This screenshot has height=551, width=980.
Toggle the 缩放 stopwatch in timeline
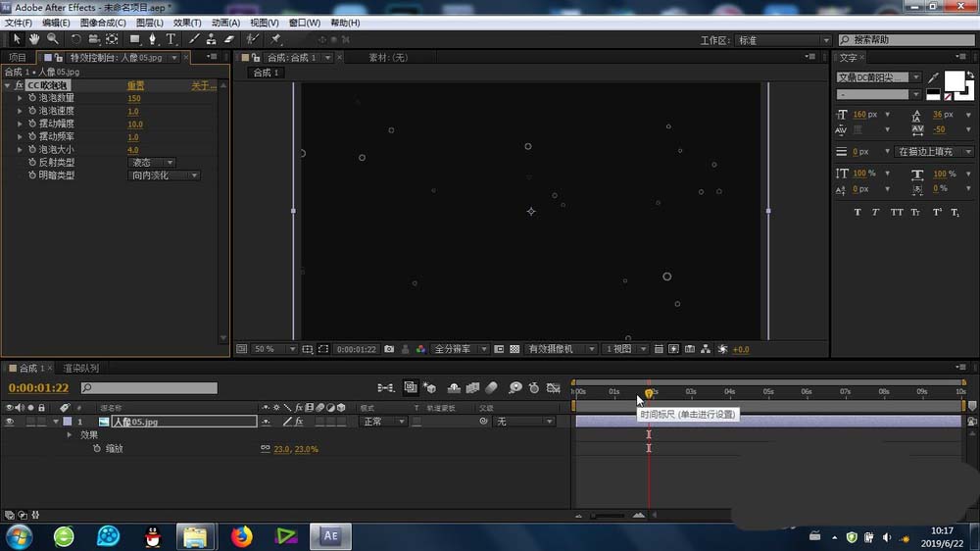96,449
